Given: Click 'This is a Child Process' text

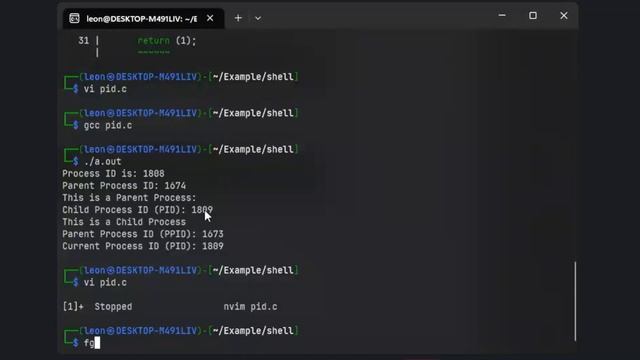Looking at the screenshot, I should [124, 222].
